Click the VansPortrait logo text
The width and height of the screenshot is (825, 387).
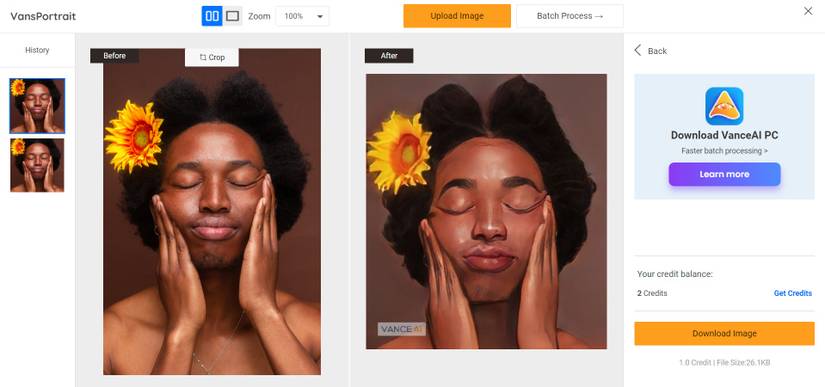pos(43,16)
